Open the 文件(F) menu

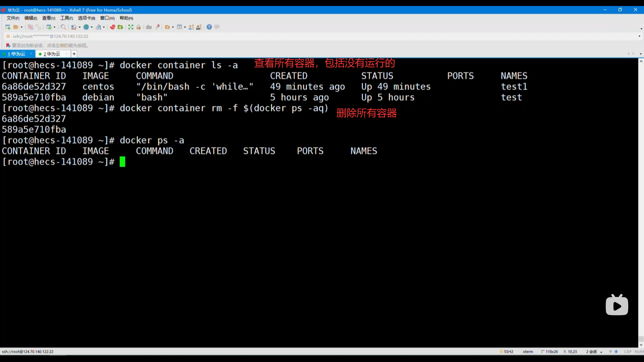click(x=13, y=18)
